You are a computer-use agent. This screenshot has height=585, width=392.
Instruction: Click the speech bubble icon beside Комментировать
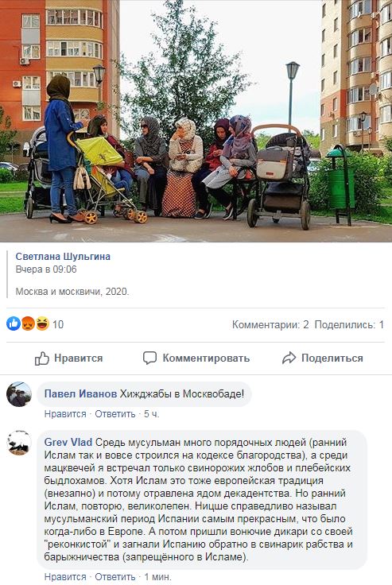pyautogui.click(x=149, y=358)
